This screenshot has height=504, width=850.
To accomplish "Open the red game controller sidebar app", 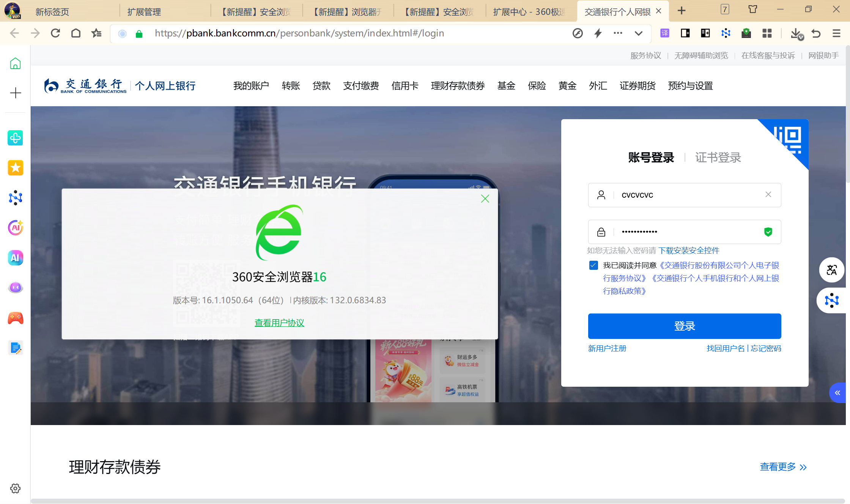I will [16, 318].
